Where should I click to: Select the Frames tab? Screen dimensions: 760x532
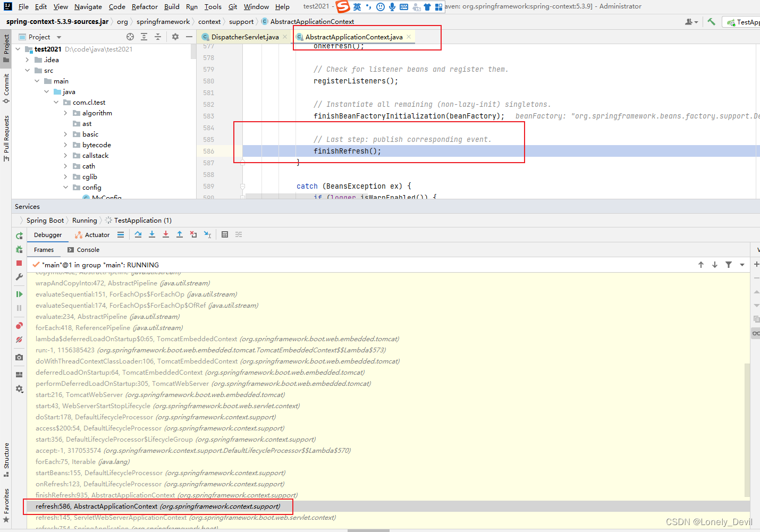[44, 250]
